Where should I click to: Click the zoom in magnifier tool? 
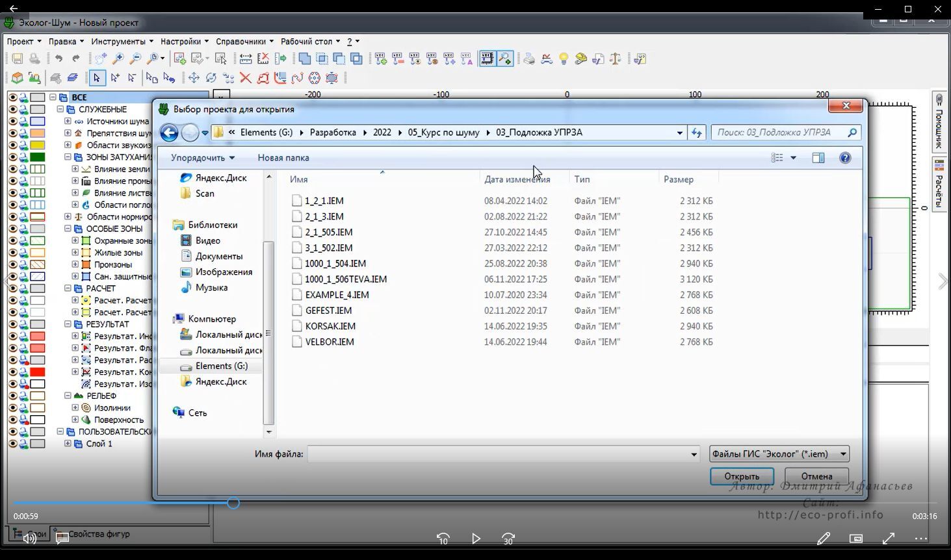tap(118, 59)
